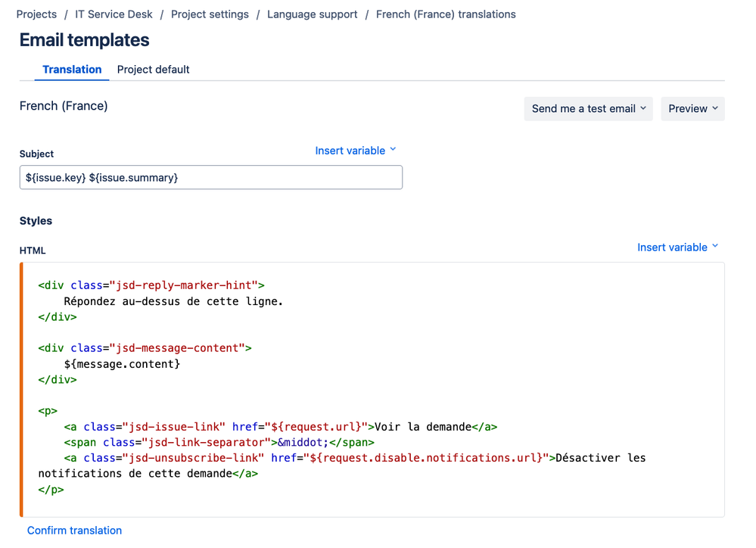Go to IT Service Desk breadcrumb
The width and height of the screenshot is (756, 548).
[x=114, y=14]
